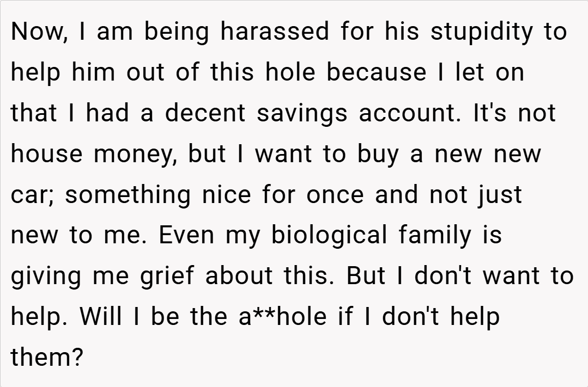The image size is (588, 387).
Task: Click the word "grief"
Action: pos(167,277)
